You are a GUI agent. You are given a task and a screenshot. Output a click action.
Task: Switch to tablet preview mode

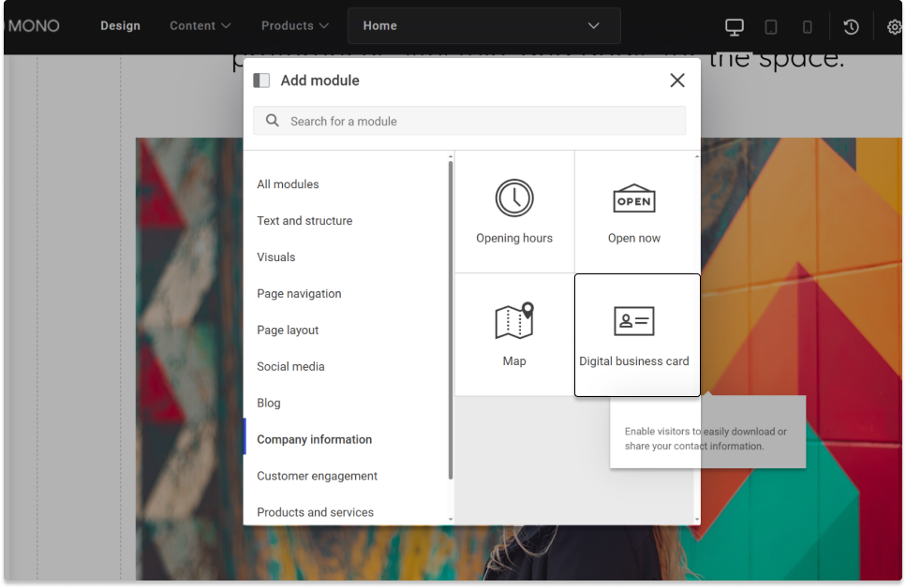coord(770,25)
